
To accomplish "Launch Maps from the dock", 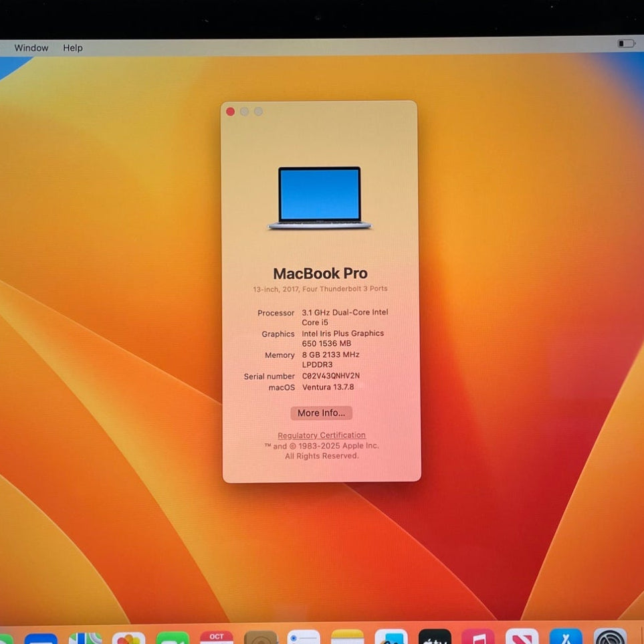I will (x=85, y=638).
